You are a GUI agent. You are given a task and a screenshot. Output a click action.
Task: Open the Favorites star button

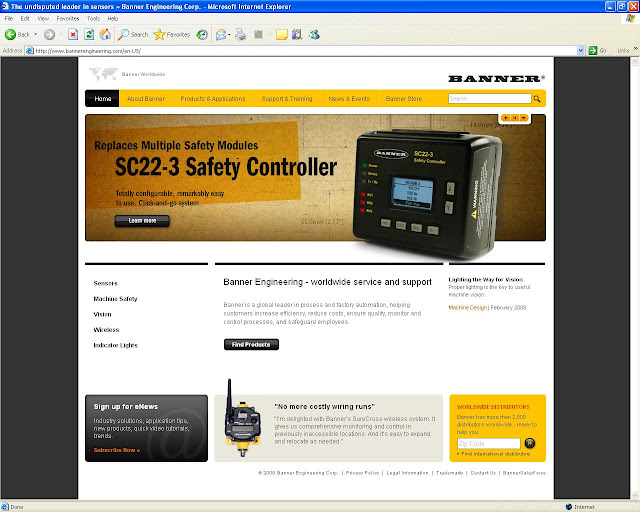(172, 35)
